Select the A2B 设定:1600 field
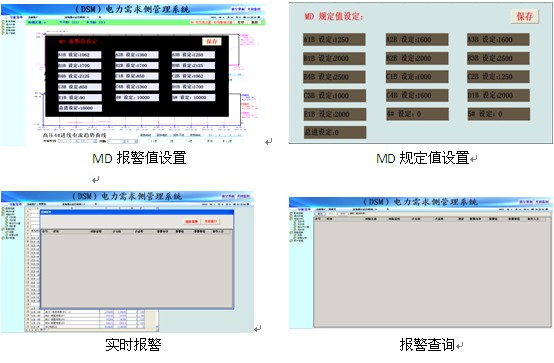Screen dimensions: 554x363 pyautogui.click(x=417, y=40)
